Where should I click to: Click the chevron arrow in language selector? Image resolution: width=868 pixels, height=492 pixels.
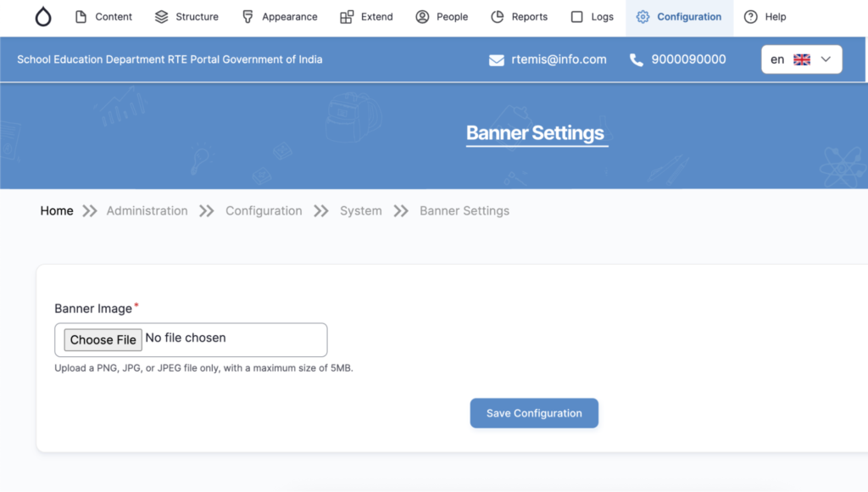click(826, 59)
